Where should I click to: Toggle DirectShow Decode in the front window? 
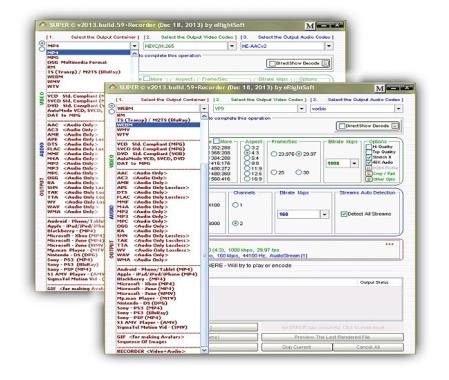[342, 126]
